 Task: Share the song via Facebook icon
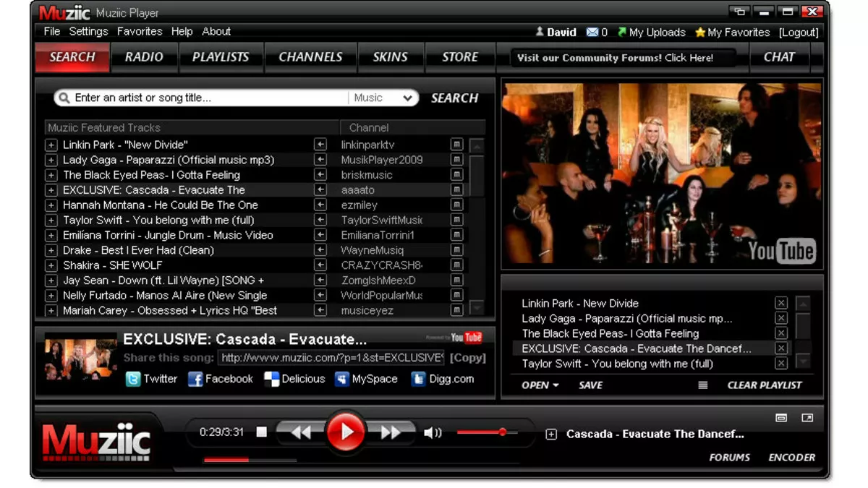click(195, 379)
